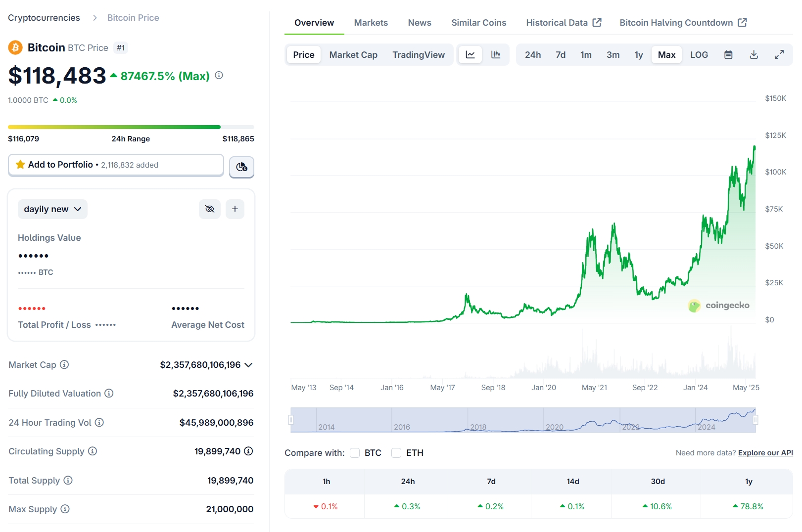Click the star icon in Add to Portfolio
802x532 pixels.
coord(20,165)
